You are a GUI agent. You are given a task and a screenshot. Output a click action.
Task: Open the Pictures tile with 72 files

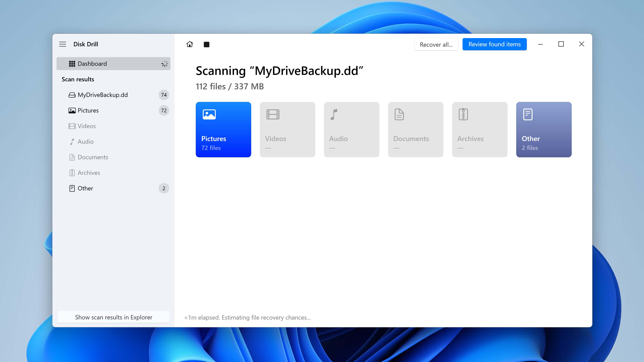(223, 129)
